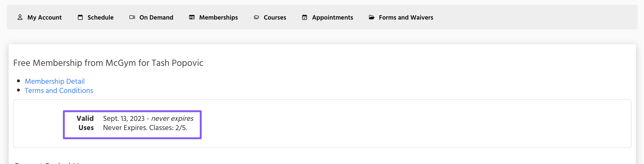The image size is (644, 164).
Task: Click the person icon beside My Account
Action: [x=20, y=17]
